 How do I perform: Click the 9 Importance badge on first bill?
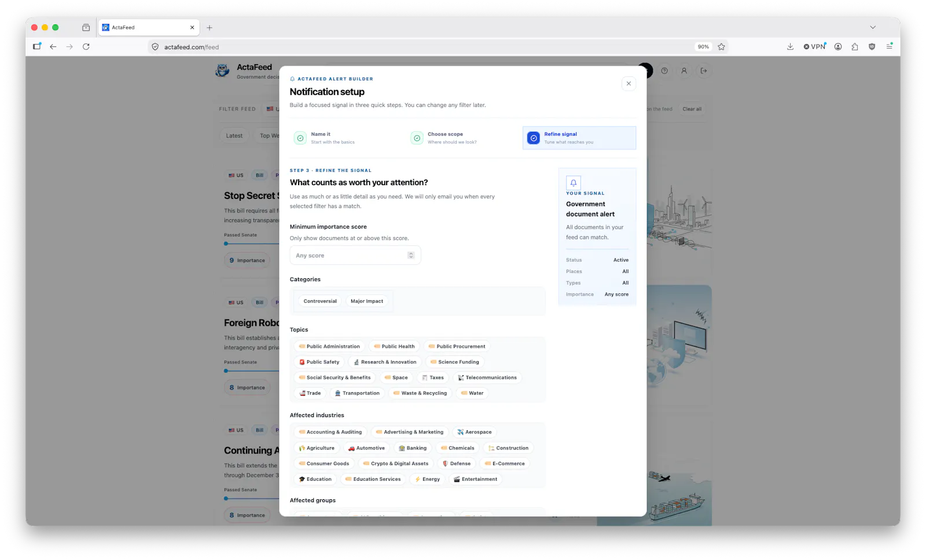(x=247, y=260)
